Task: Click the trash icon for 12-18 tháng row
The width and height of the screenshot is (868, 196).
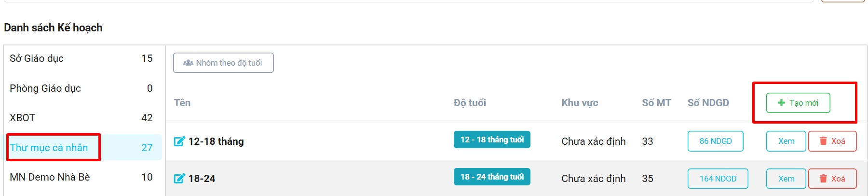Action: tap(824, 141)
